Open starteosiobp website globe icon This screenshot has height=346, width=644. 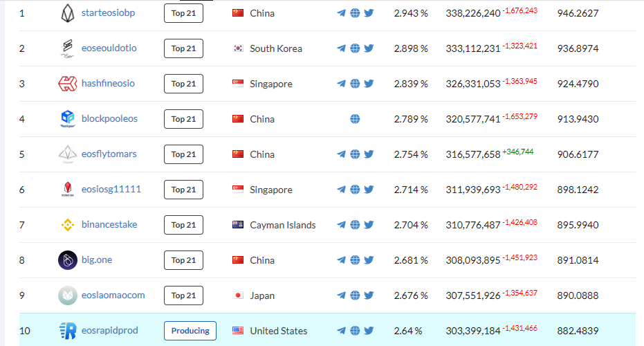(356, 13)
